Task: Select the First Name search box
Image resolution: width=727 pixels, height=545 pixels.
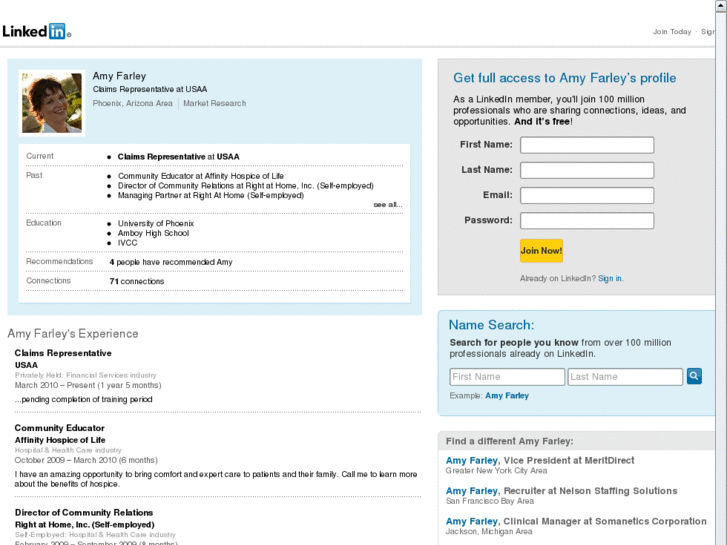Action: coord(507,377)
